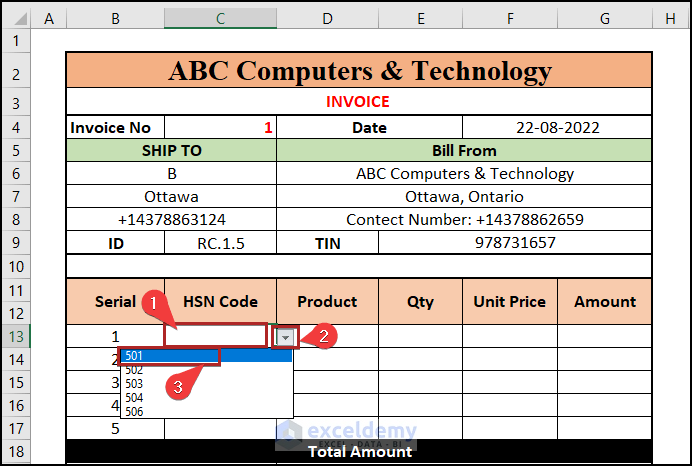Select row 13 header
The width and height of the screenshot is (692, 466).
click(x=16, y=337)
